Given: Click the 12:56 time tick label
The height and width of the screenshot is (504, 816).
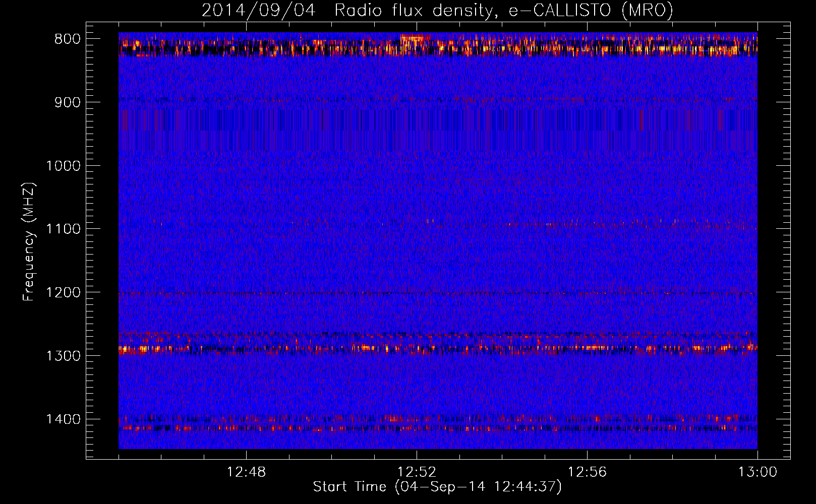Looking at the screenshot, I should [587, 472].
